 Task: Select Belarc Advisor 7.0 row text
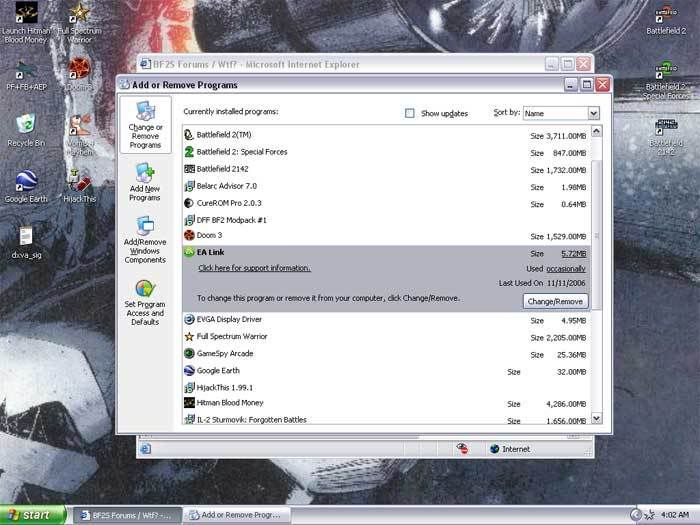tap(226, 186)
